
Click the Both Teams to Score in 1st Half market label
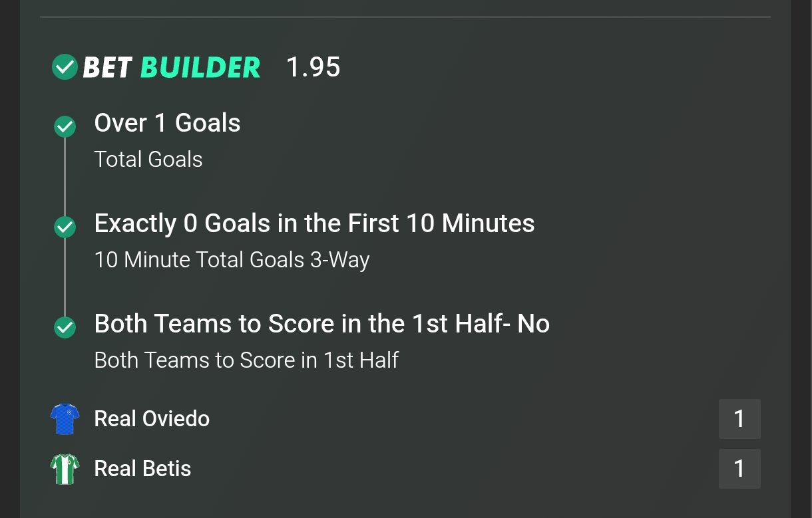(x=246, y=360)
